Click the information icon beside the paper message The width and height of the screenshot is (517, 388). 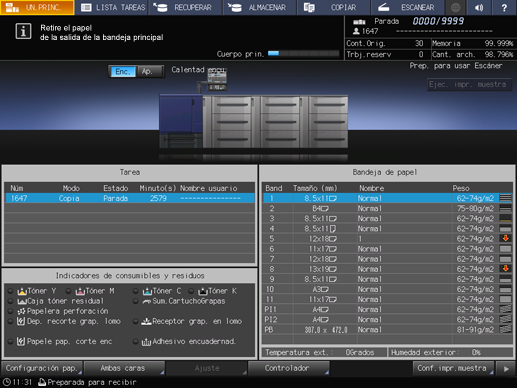(x=23, y=31)
